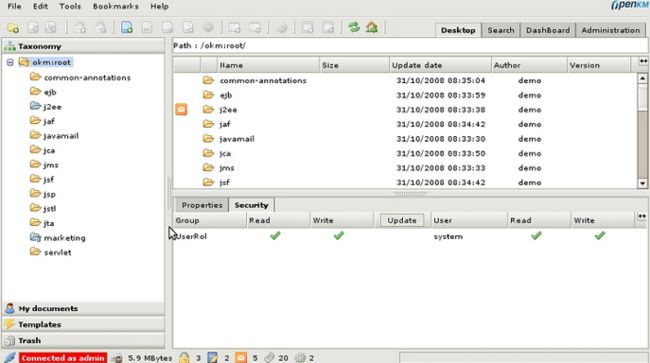Toggle Write permission check for system user
Image resolution: width=650 pixels, height=363 pixels.
click(x=599, y=235)
